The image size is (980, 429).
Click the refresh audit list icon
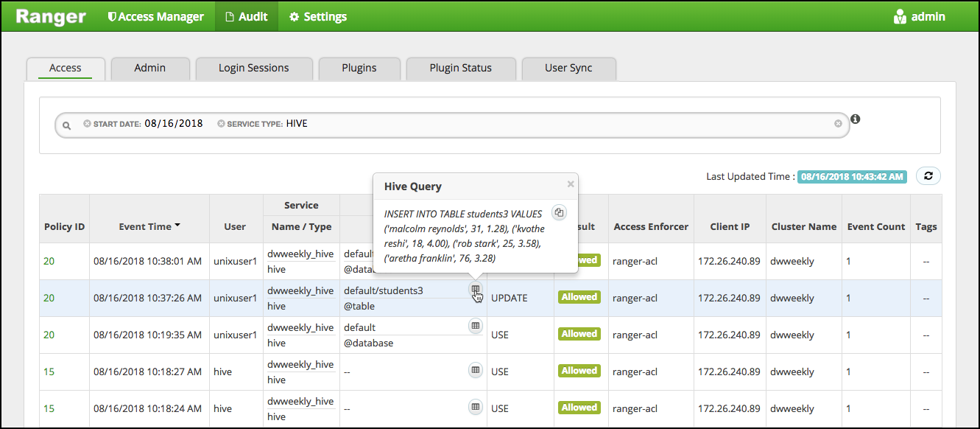click(928, 176)
